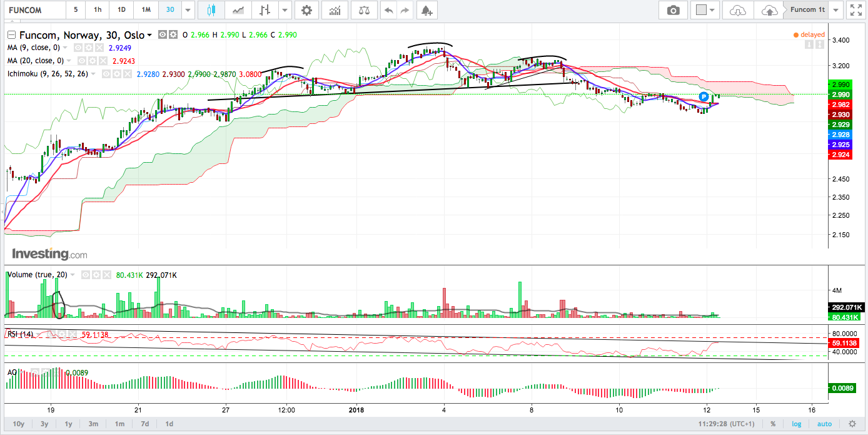Screen dimensions: 868x435
Task: Click the 3m date range button
Action: [93, 424]
